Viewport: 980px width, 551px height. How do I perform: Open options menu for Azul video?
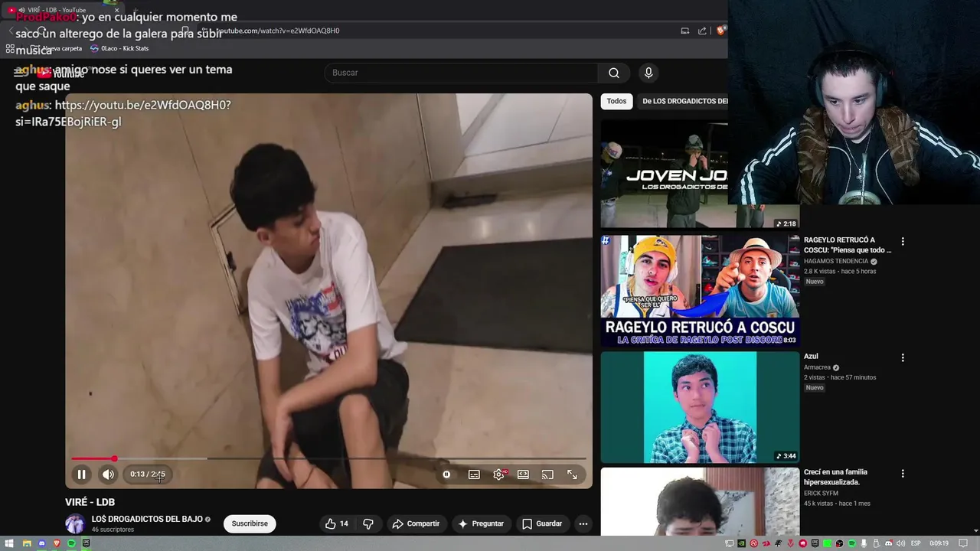(903, 357)
